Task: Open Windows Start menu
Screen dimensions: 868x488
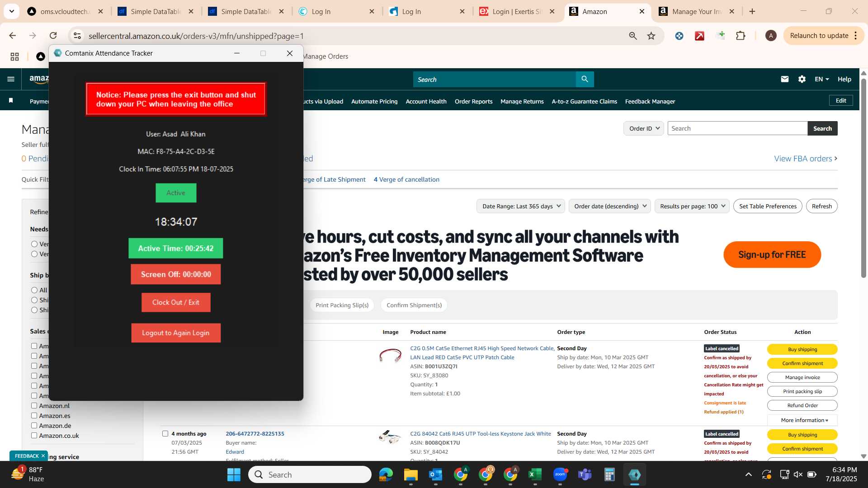Action: (x=234, y=474)
